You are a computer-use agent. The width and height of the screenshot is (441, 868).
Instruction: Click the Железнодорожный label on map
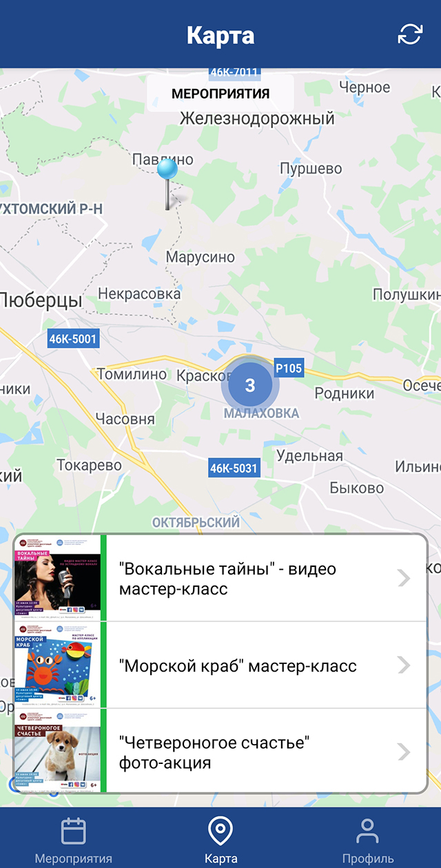257,118
